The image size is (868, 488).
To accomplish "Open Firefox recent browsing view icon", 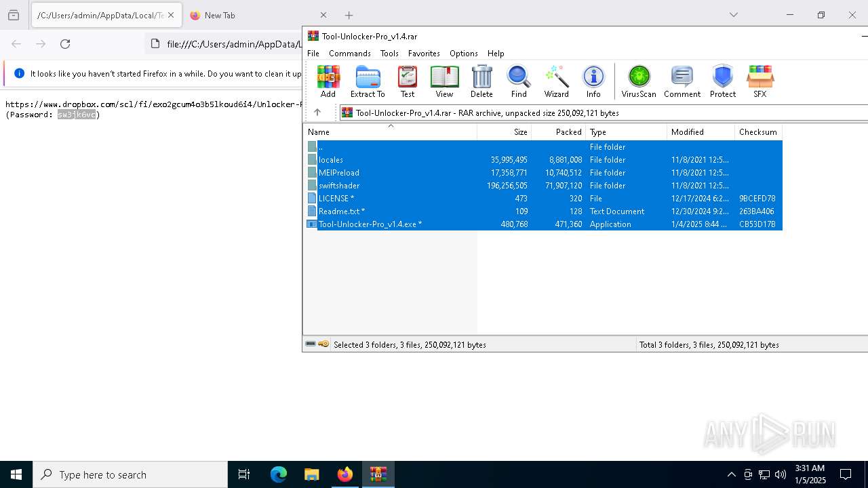I will click(14, 15).
